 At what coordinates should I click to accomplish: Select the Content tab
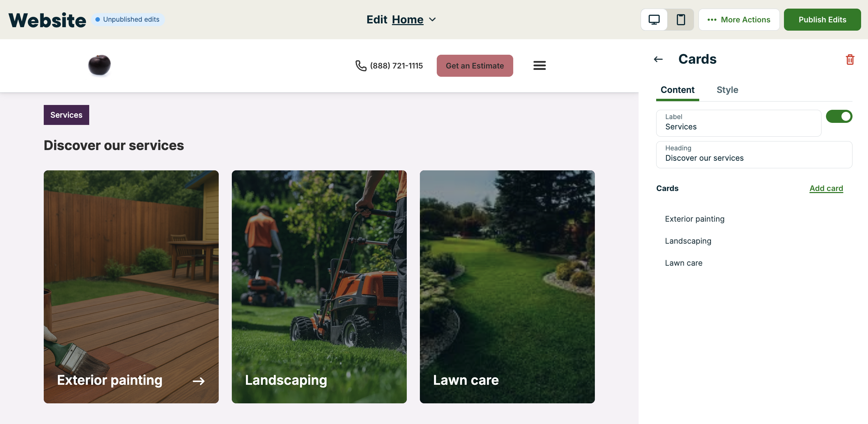click(677, 90)
